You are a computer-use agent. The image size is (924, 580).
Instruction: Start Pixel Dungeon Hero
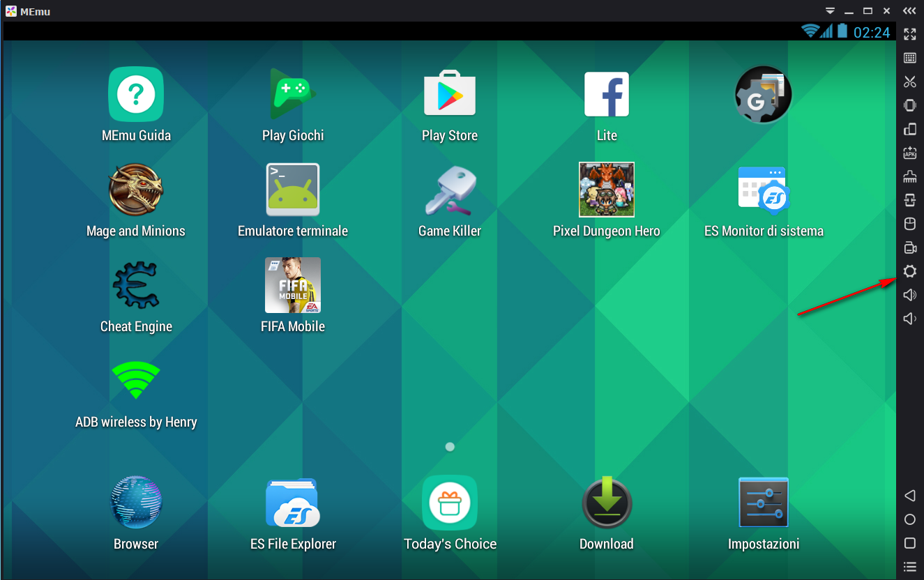coord(607,190)
